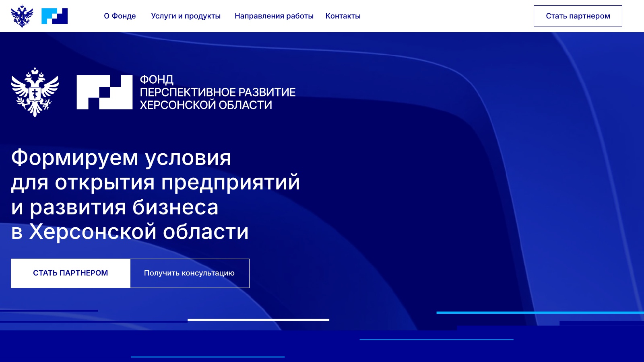Click the large white pixel fund logo
The image size is (644, 362).
(x=105, y=92)
